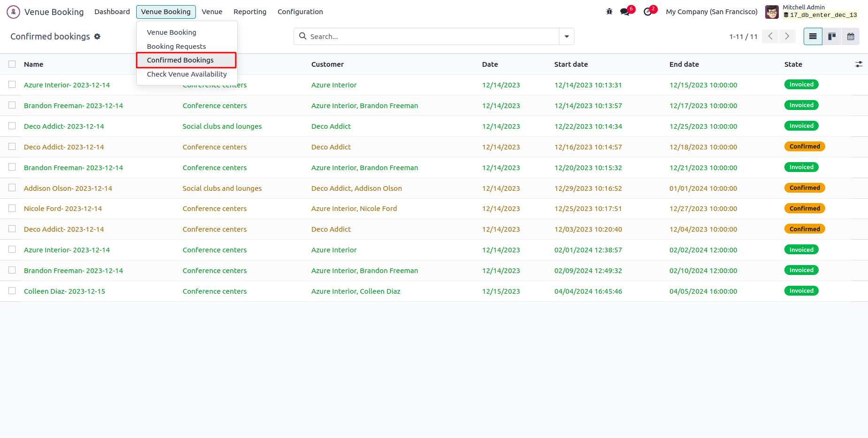Viewport: 868px width, 438px height.
Task: Open the Colleen Diaz- 2023-12-15 booking
Action: (x=64, y=291)
